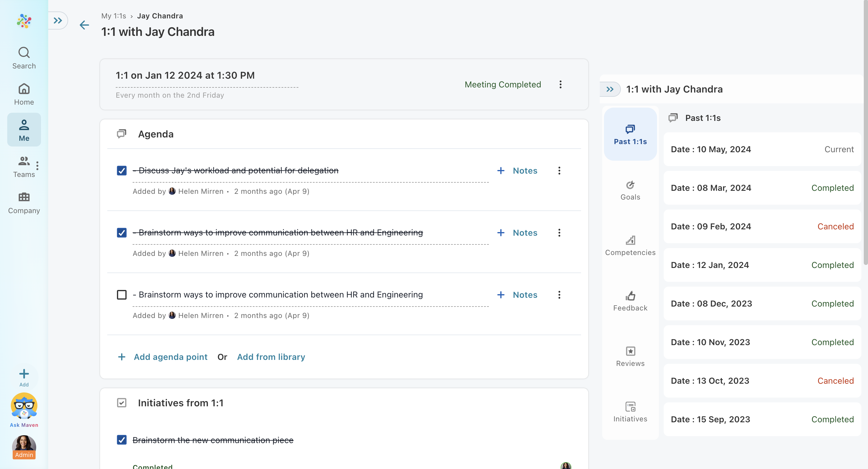Check the unchecked Brainstorm agenda item
This screenshot has width=868, height=469.
122,294
